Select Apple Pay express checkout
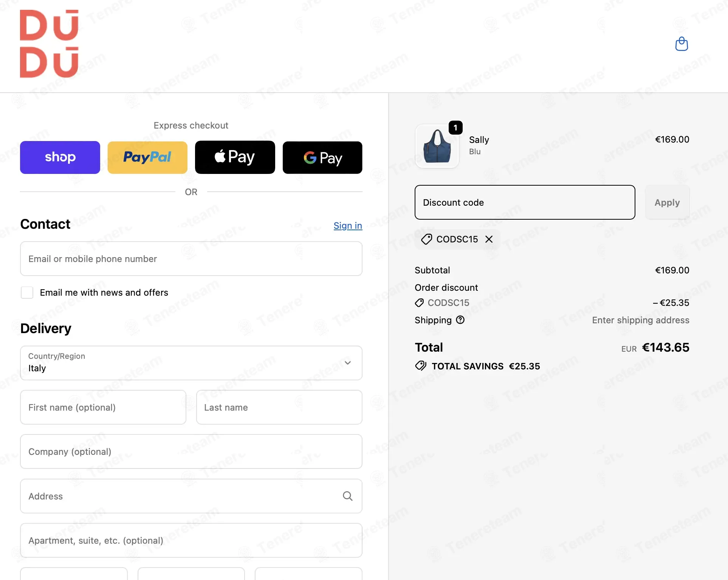 tap(235, 157)
